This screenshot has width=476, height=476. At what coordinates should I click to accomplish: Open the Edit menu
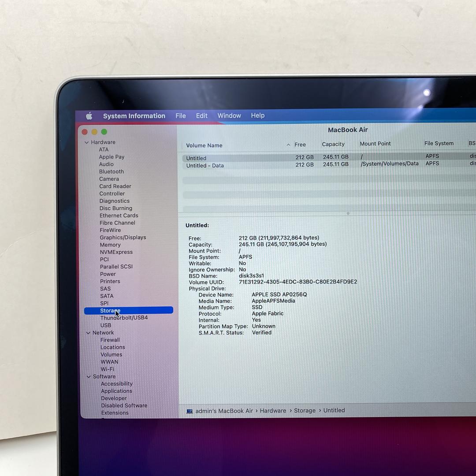[201, 115]
